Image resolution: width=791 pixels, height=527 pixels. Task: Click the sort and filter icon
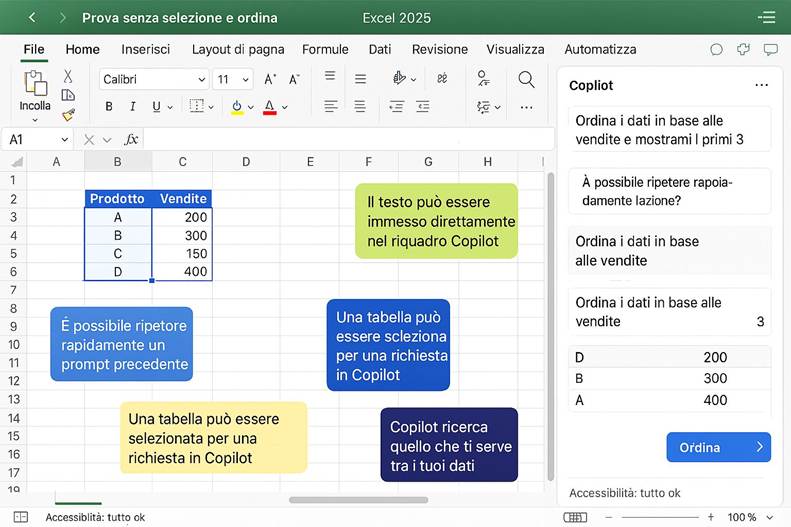pos(483,107)
